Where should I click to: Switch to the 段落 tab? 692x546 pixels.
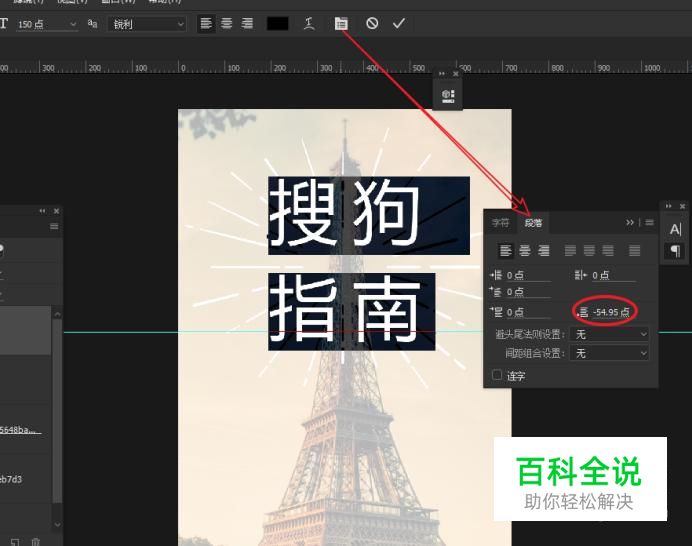pos(534,223)
